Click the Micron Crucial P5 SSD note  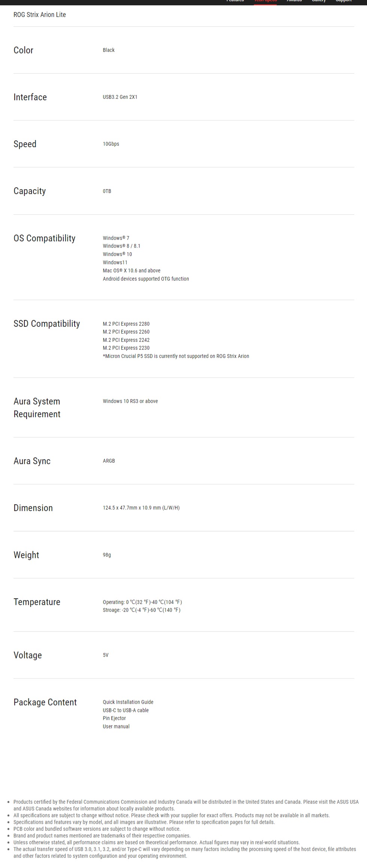(176, 356)
